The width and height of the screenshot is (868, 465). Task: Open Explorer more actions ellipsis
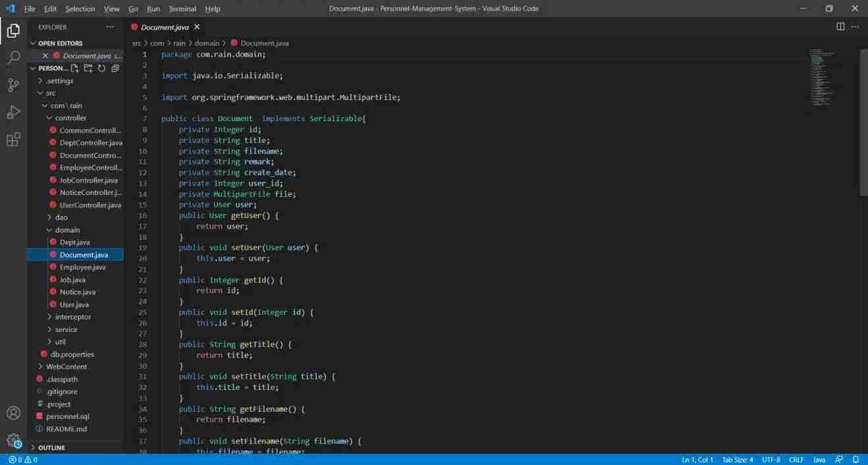110,27
